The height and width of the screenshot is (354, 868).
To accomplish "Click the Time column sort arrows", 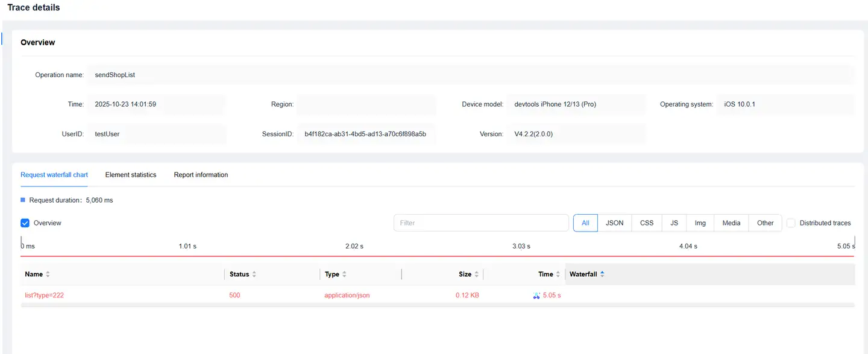I will 558,274.
